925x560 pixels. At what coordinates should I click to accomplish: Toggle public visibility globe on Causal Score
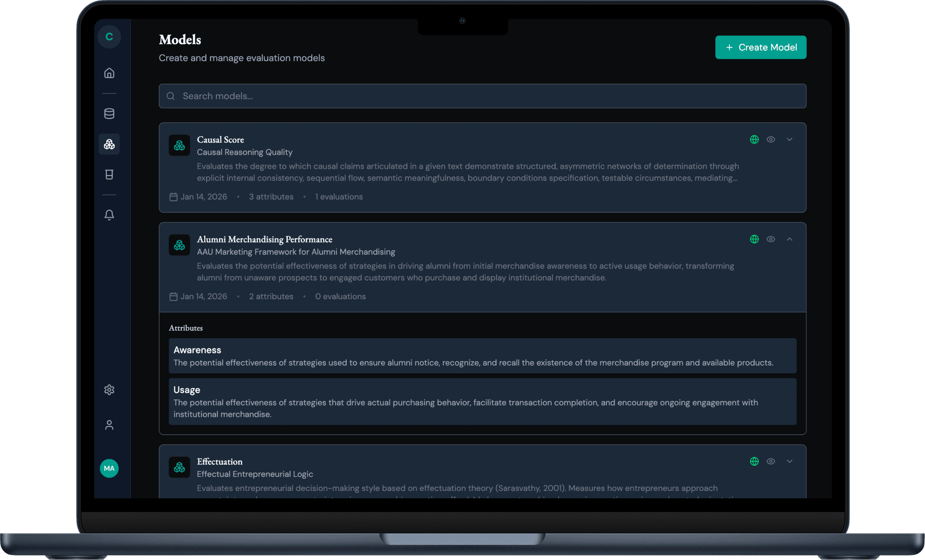pos(754,139)
